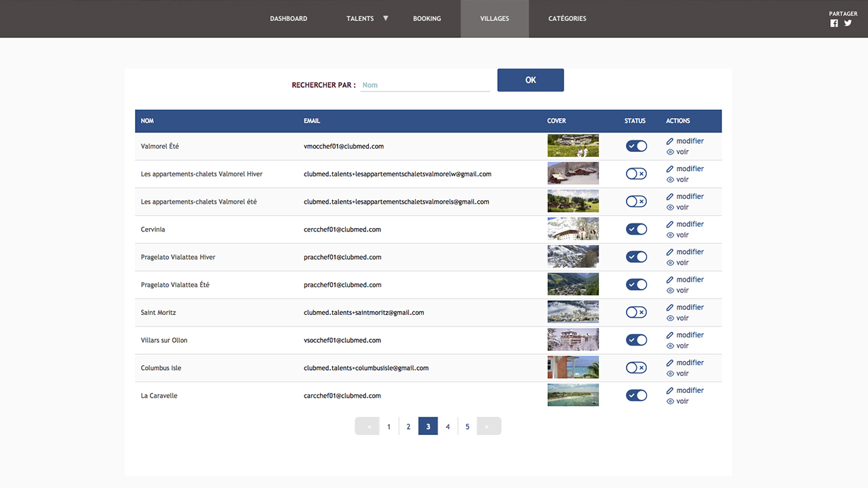Go to pagination page 2
Viewport: 868px width, 488px height.
pos(408,426)
